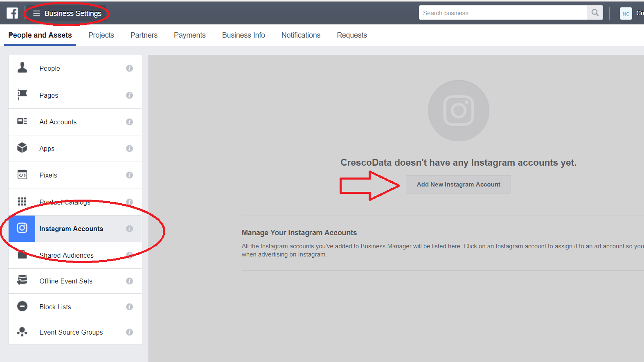Click the Block Lists minus icon
This screenshot has height=362, width=644.
22,306
